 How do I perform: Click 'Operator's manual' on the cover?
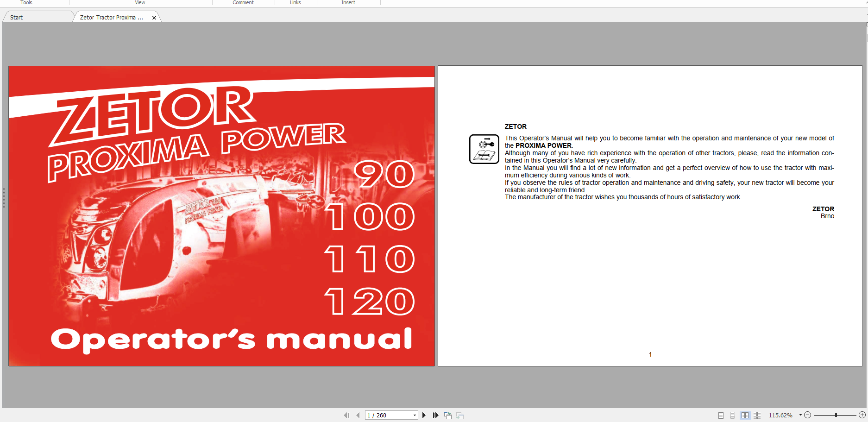click(231, 340)
